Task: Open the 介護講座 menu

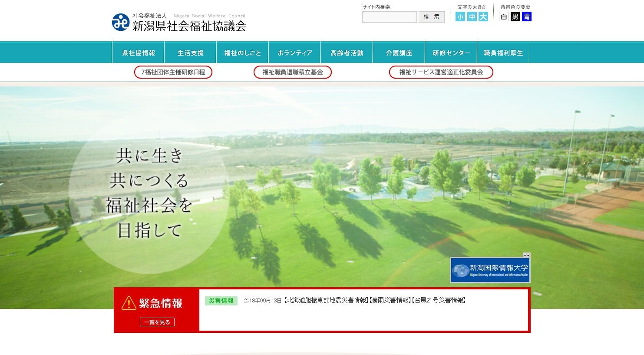Action: click(399, 52)
